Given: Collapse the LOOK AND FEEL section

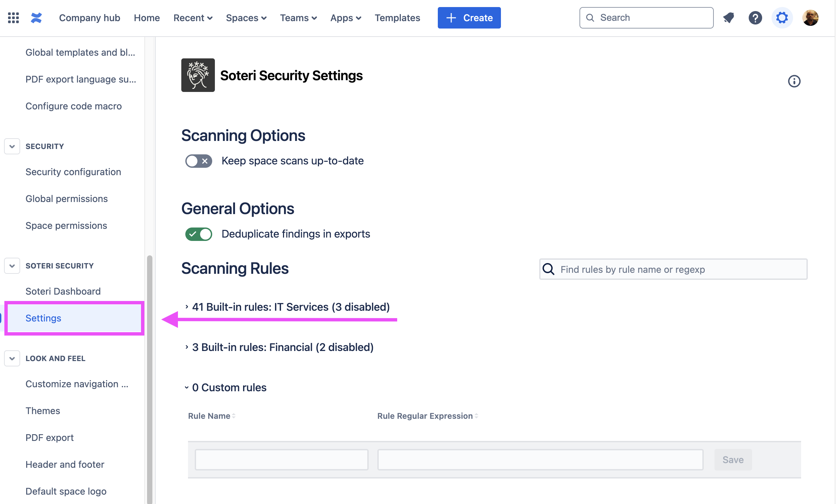Looking at the screenshot, I should (12, 358).
